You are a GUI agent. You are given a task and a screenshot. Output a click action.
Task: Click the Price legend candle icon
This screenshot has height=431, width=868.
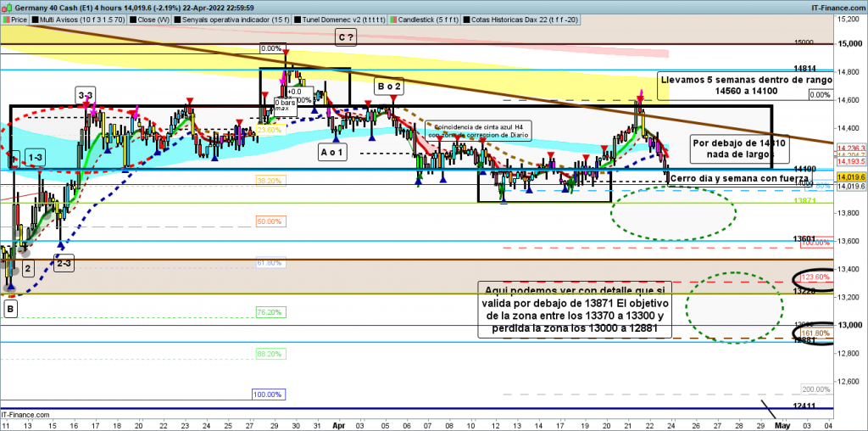(7, 17)
